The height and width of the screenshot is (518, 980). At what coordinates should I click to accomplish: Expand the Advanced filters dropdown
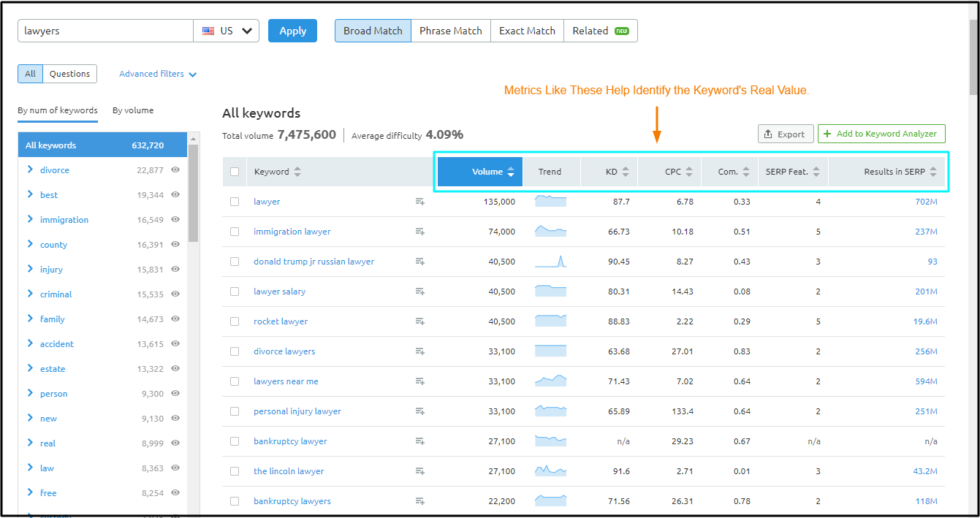tap(158, 74)
